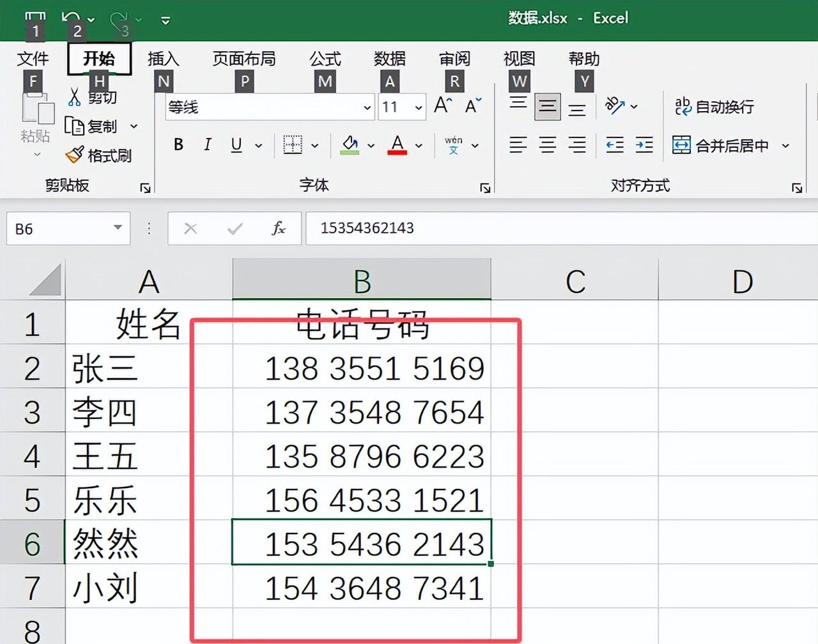Screen dimensions: 818x644
Task: Toggle Underline formatting
Action: (236, 145)
